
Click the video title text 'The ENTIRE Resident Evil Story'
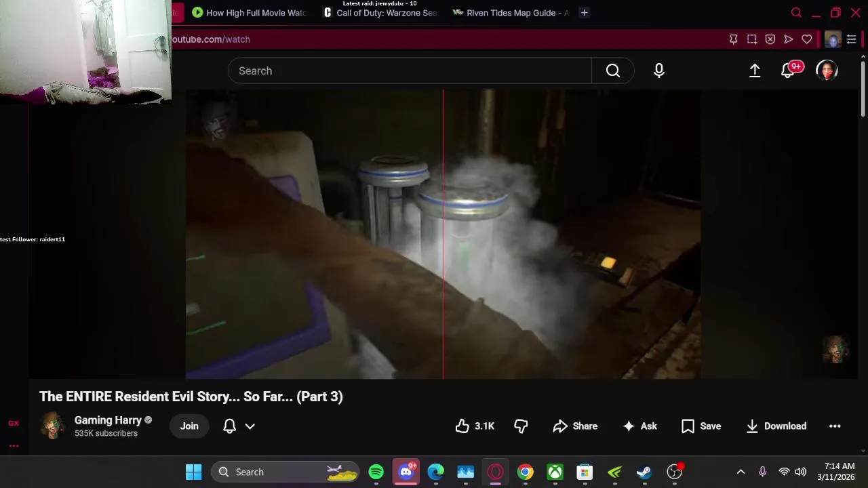[191, 396]
